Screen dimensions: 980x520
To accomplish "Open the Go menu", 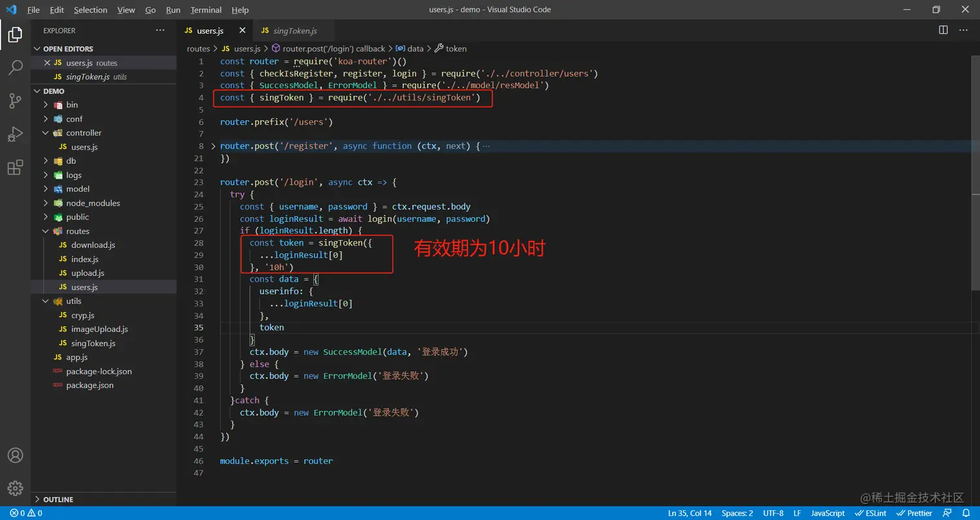I will (150, 10).
